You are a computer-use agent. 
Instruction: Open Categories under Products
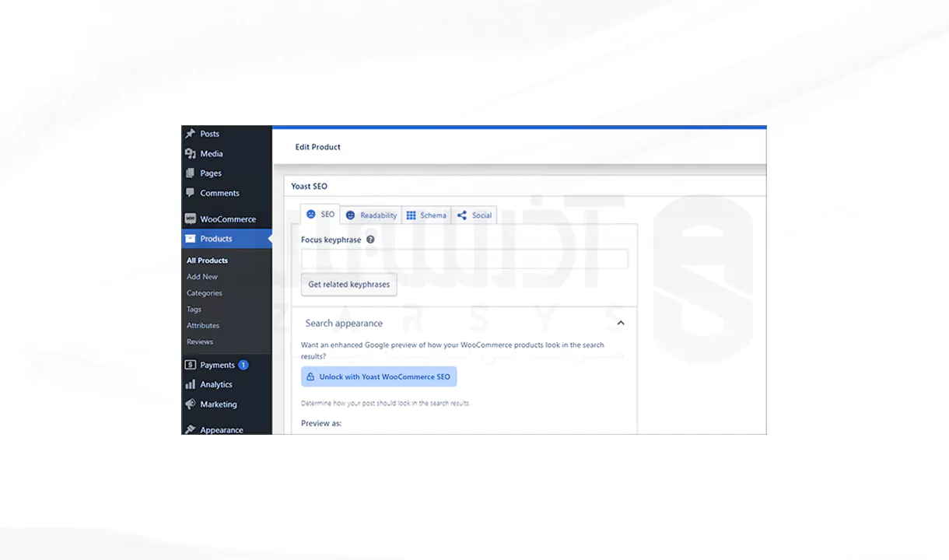[x=205, y=293]
